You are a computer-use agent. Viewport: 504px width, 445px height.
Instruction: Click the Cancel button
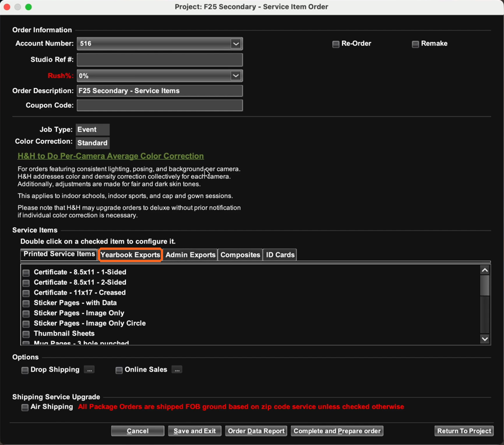[x=138, y=431]
